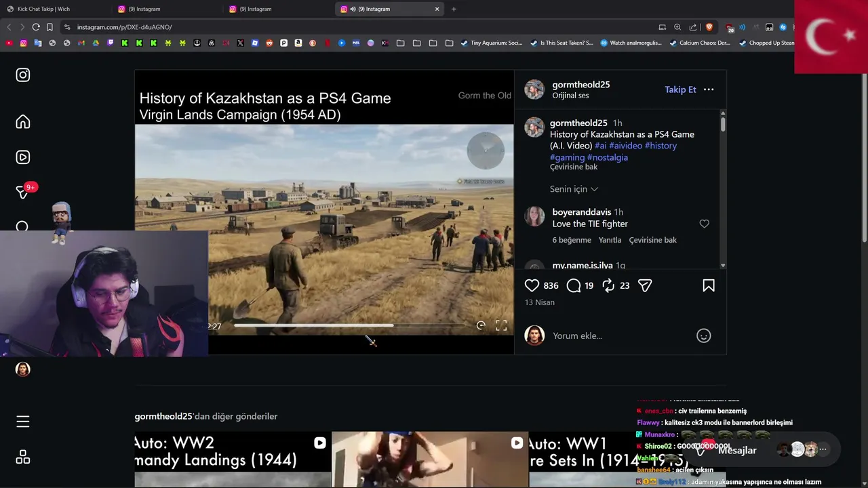Expand the Senin için comment sorting dropdown
Screen dimensions: 868x488
pyautogui.click(x=574, y=189)
